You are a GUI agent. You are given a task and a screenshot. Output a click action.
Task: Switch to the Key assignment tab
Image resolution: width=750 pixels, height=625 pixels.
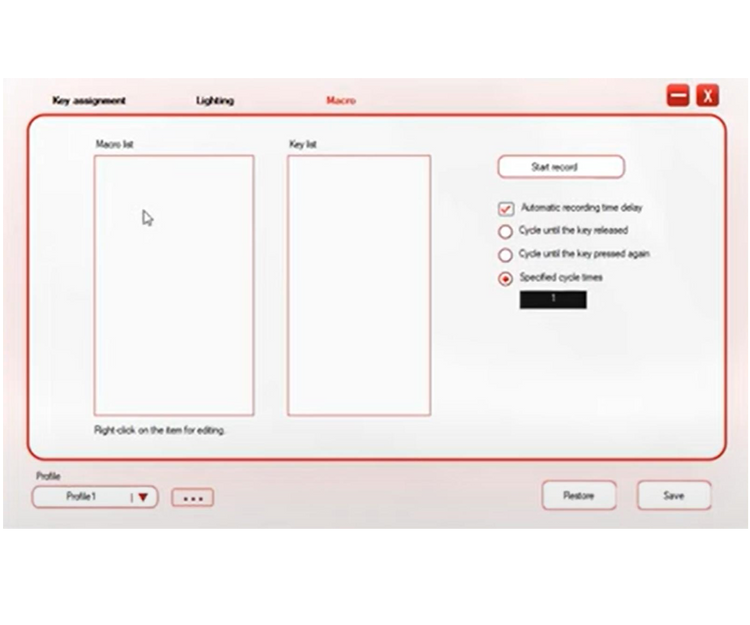pos(89,101)
